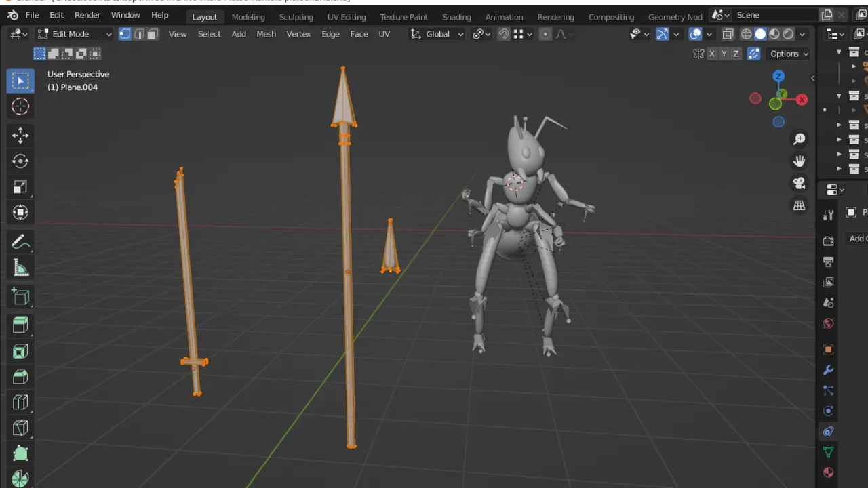Open the Tool properties tab
The height and width of the screenshot is (488, 868).
(x=828, y=215)
